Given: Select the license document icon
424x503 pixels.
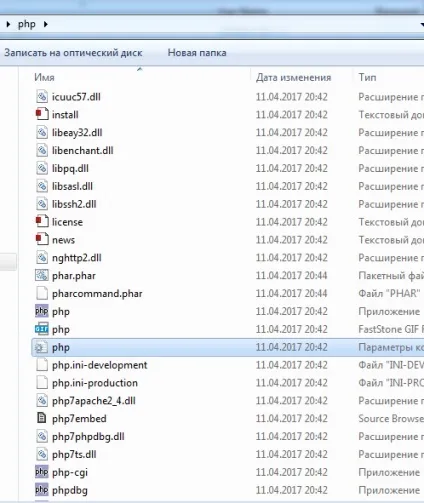Looking at the screenshot, I should 42,222.
